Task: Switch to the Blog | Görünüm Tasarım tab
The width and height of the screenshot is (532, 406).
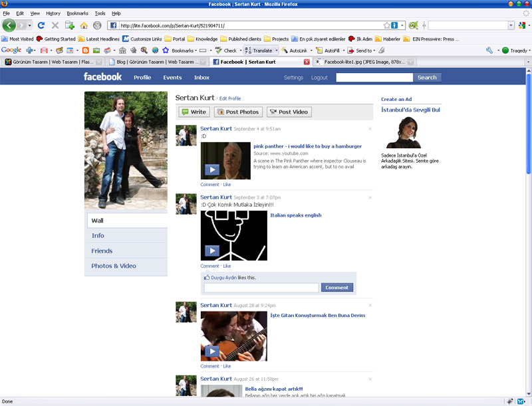Action: (x=158, y=62)
